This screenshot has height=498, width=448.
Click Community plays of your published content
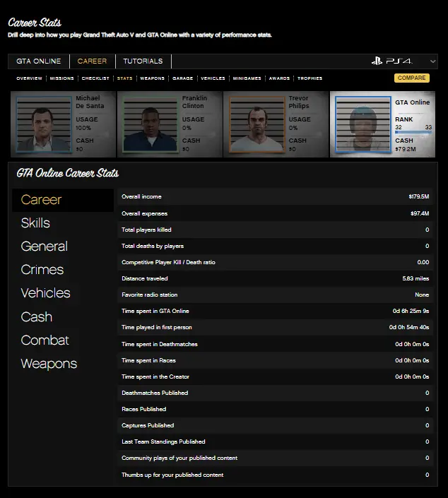pyautogui.click(x=179, y=458)
